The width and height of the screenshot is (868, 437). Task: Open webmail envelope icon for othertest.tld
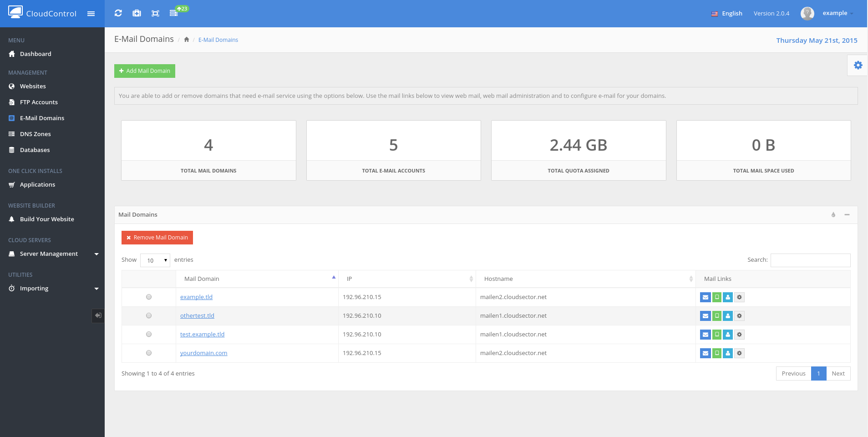click(706, 316)
